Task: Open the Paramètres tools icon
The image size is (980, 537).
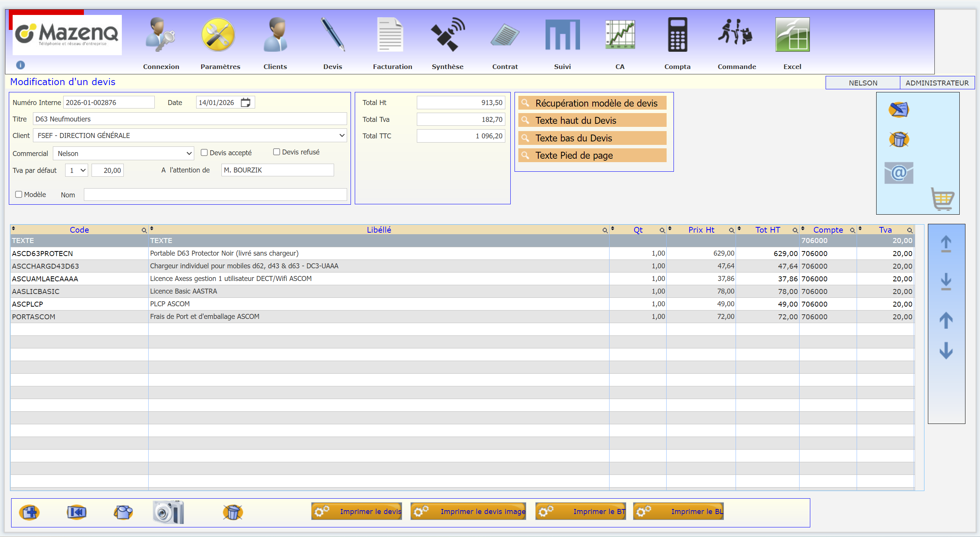Action: click(x=218, y=34)
